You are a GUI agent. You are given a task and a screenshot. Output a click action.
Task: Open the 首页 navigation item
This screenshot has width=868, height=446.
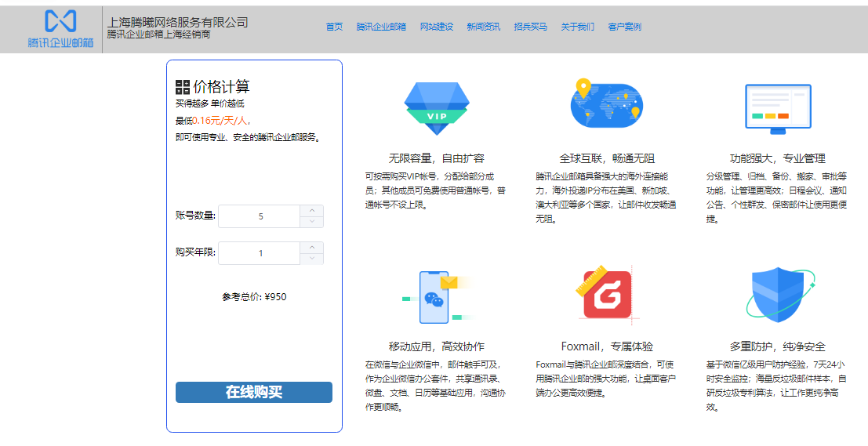pyautogui.click(x=334, y=27)
